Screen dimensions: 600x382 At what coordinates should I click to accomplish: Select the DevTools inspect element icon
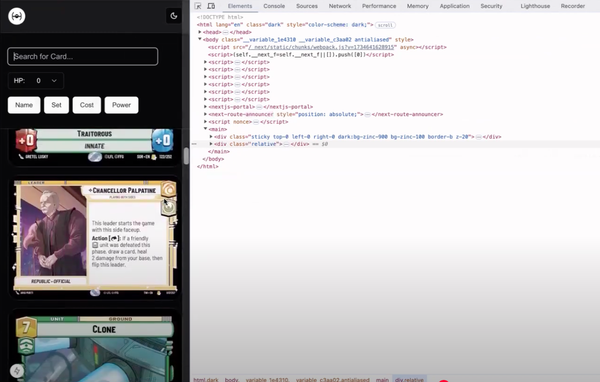pos(198,6)
